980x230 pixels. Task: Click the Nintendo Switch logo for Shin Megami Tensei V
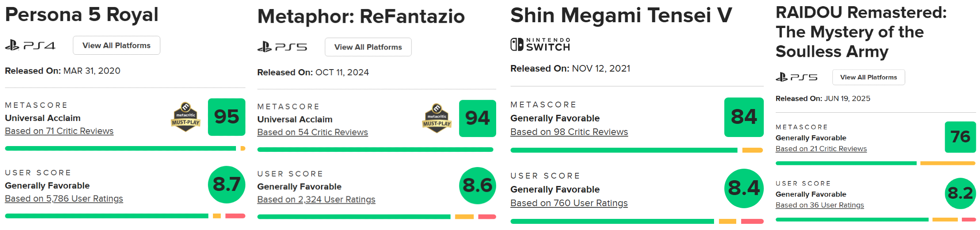click(x=540, y=44)
